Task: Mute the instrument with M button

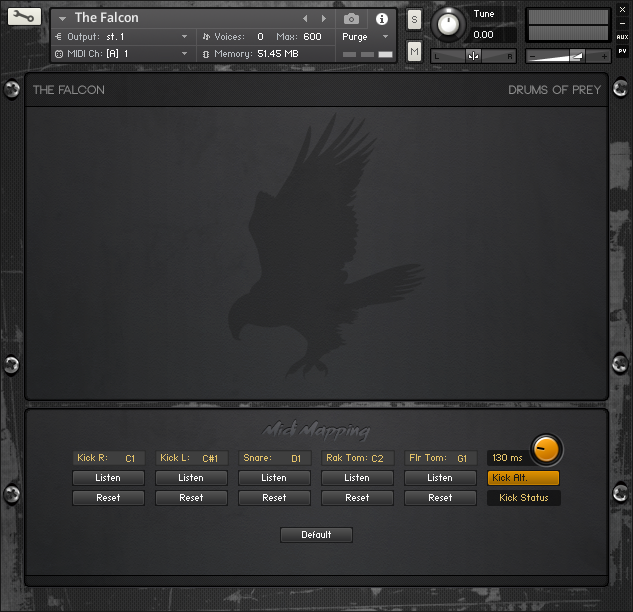Action: coord(414,51)
